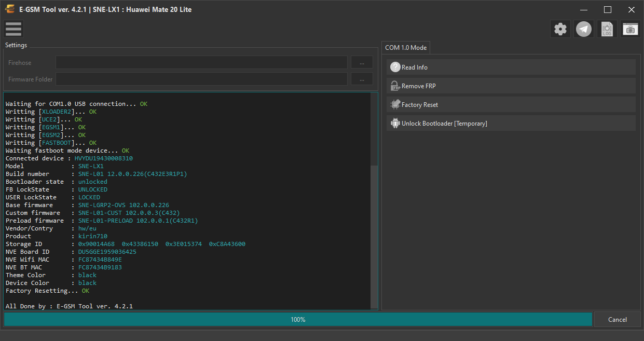
Task: Click the E-GSM Tool app logo
Action: click(10, 9)
